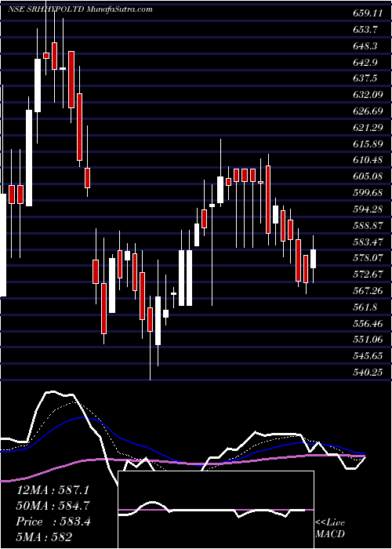This screenshot has width=392, height=549.
Task: Click the 659.11 price axis label
Action: [x=366, y=13]
